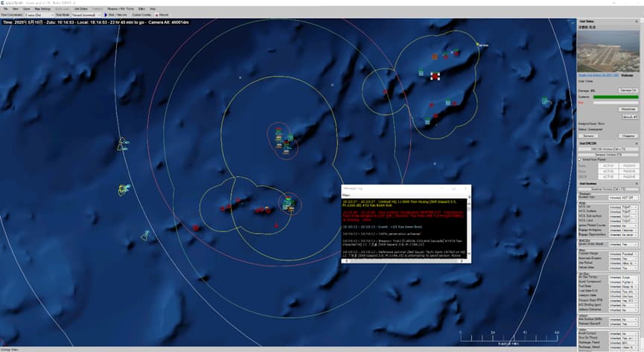Select the orange square unit on northeast island

click(435, 57)
